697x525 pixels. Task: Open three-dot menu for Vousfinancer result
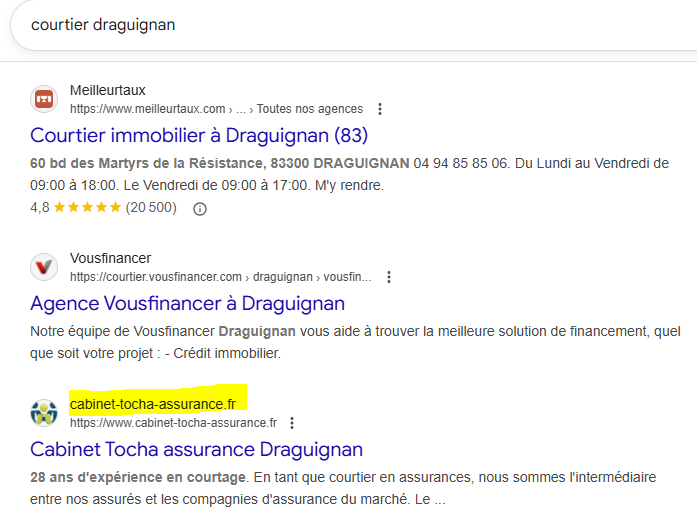coord(389,277)
